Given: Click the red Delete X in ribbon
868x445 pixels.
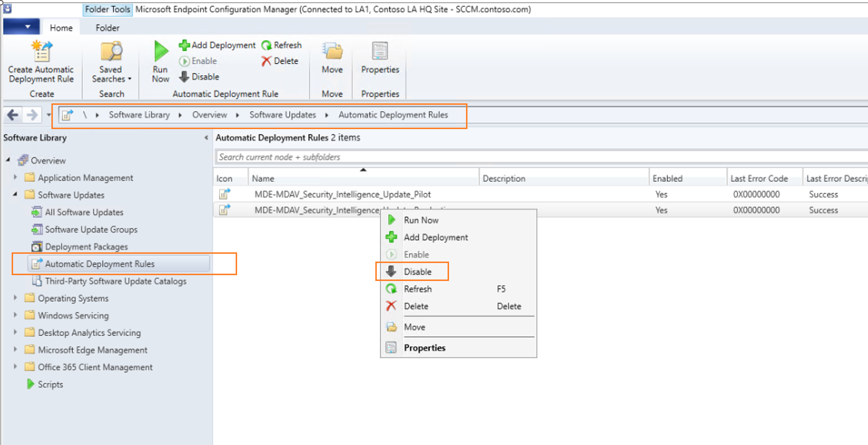Looking at the screenshot, I should (266, 61).
